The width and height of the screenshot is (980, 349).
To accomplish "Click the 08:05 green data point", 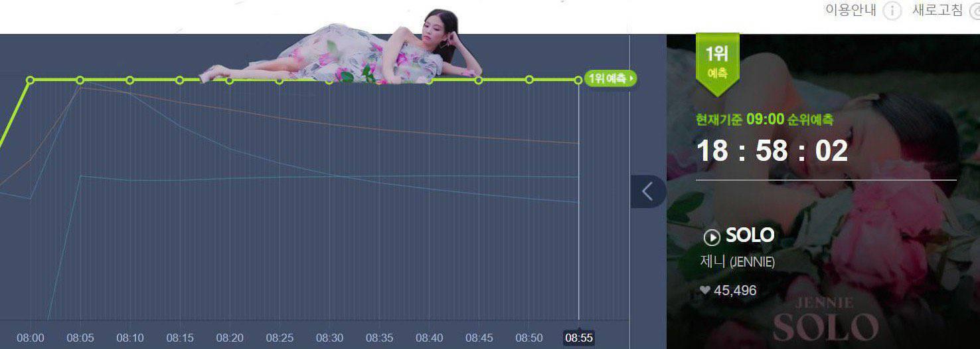I will pyautogui.click(x=80, y=80).
